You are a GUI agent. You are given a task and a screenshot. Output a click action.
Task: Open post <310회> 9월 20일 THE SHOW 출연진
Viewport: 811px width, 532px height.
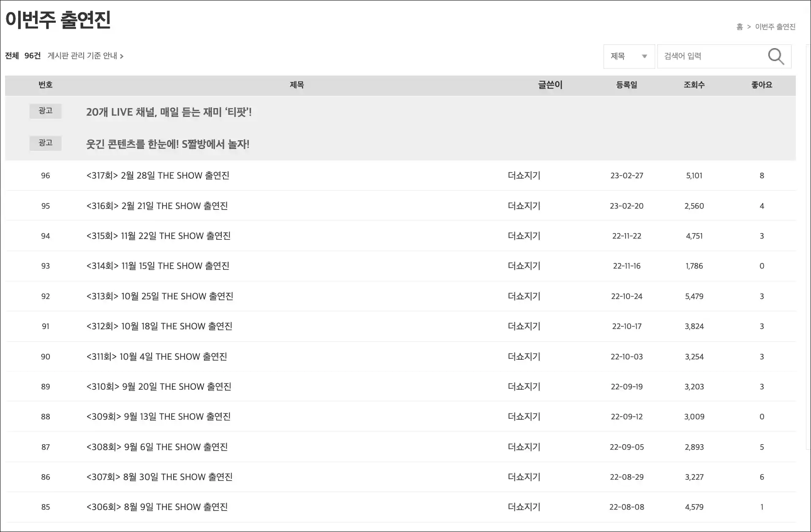click(x=158, y=386)
